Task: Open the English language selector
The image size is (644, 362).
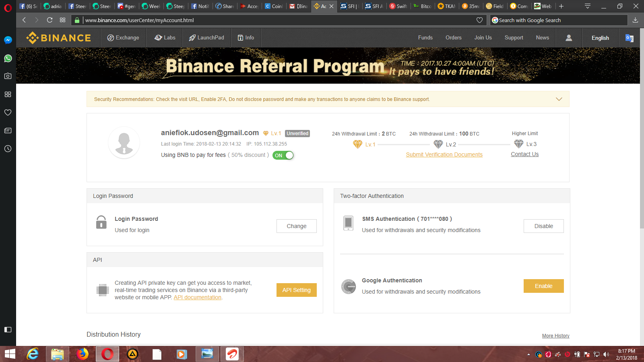Action: [x=600, y=38]
